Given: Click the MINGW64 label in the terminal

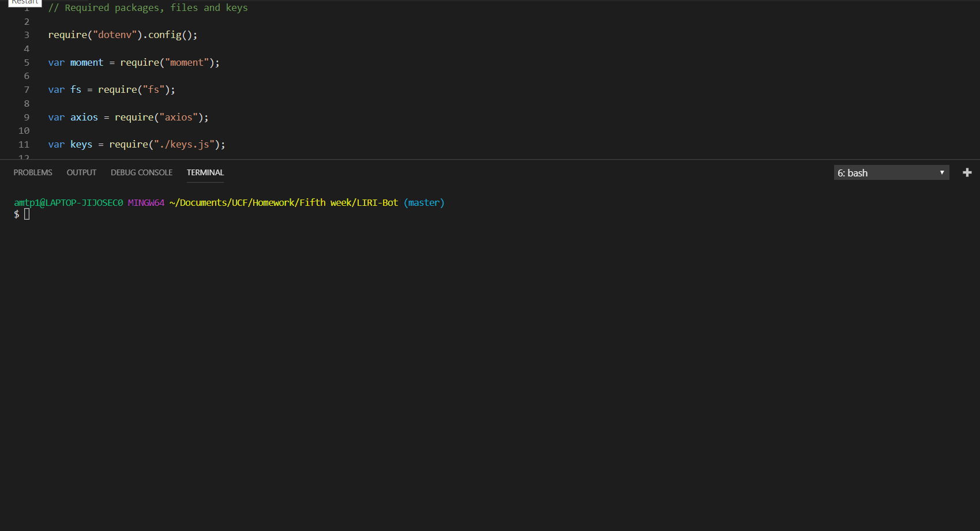Looking at the screenshot, I should [146, 202].
